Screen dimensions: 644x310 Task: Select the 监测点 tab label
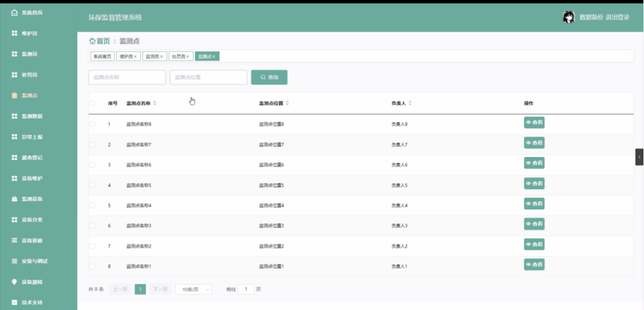pyautogui.click(x=205, y=57)
